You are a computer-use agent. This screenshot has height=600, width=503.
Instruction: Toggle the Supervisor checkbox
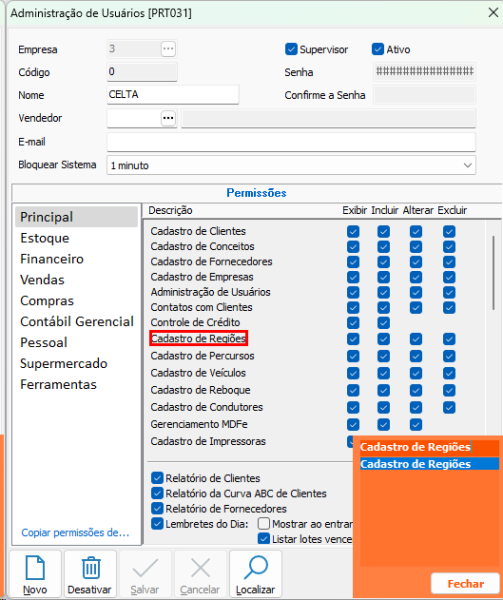tap(291, 49)
